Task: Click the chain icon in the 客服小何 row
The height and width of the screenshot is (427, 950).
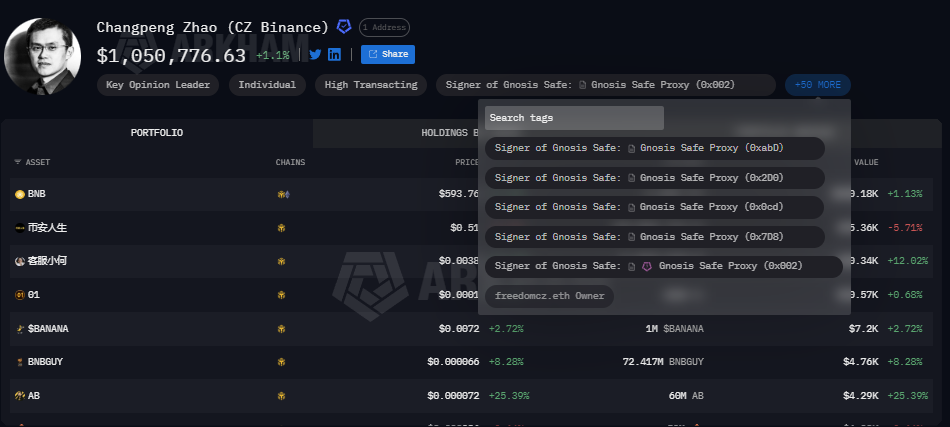Action: coord(281,261)
